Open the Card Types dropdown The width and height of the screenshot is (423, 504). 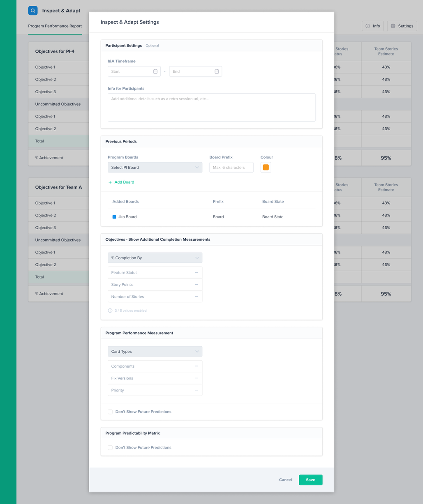pos(155,351)
